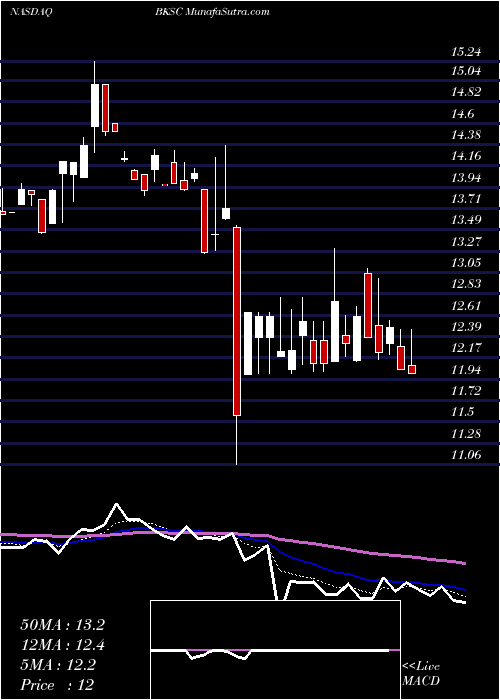The height and width of the screenshot is (700, 500).
Task: Click the NASDAQ exchange label
Action: click(30, 12)
